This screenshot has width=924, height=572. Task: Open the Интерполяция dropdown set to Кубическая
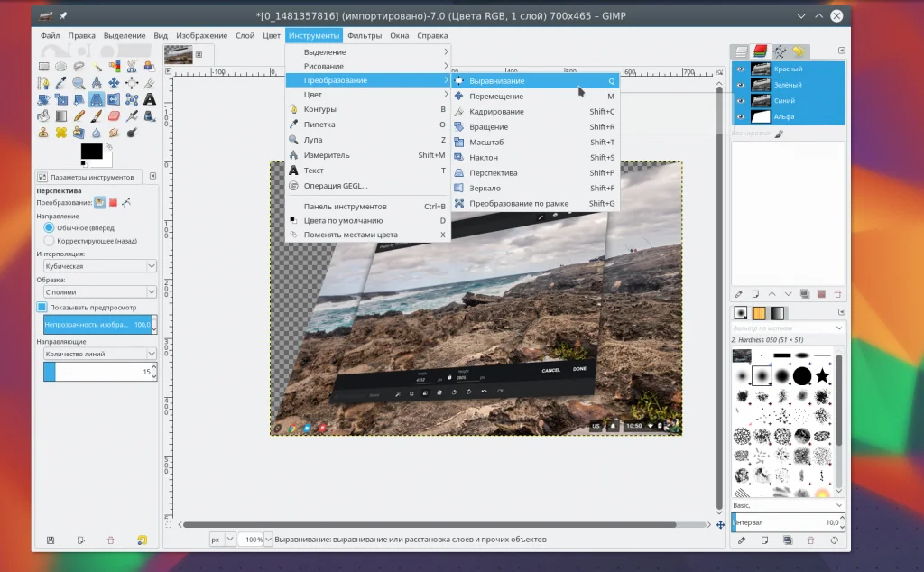click(x=99, y=266)
